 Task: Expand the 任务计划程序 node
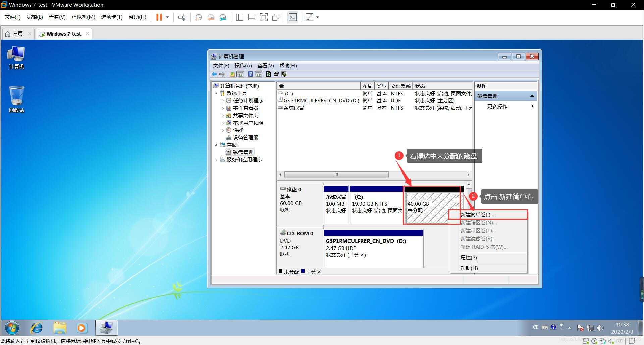pyautogui.click(x=223, y=101)
